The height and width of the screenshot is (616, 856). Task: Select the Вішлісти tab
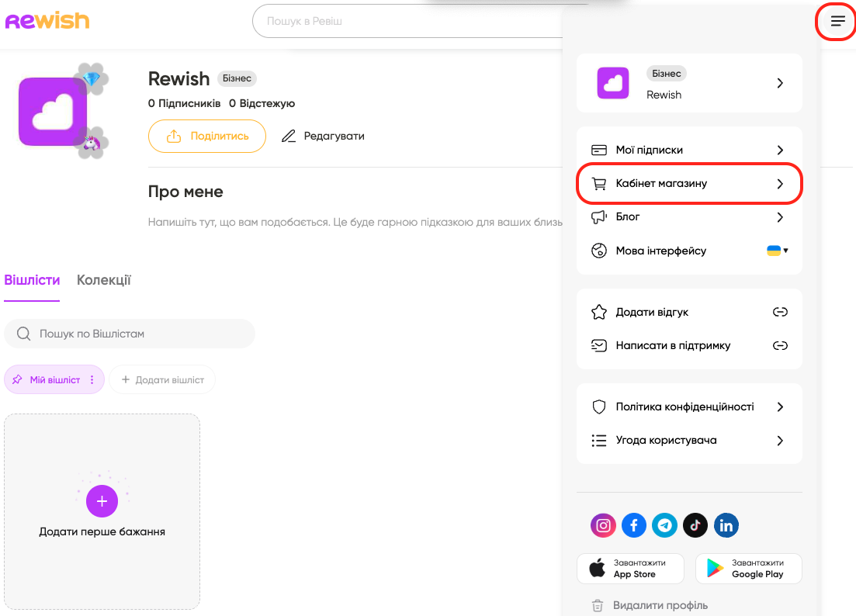point(32,280)
